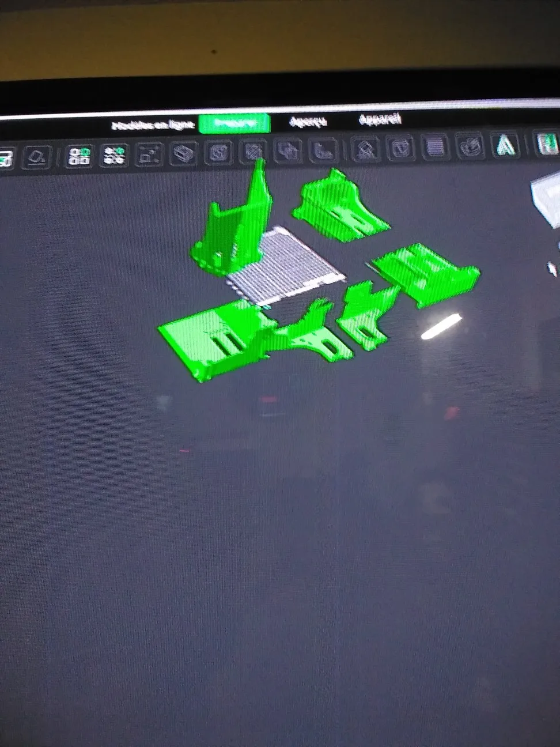Image resolution: width=560 pixels, height=747 pixels.
Task: Click the second grid arrange icon
Action: tap(114, 156)
